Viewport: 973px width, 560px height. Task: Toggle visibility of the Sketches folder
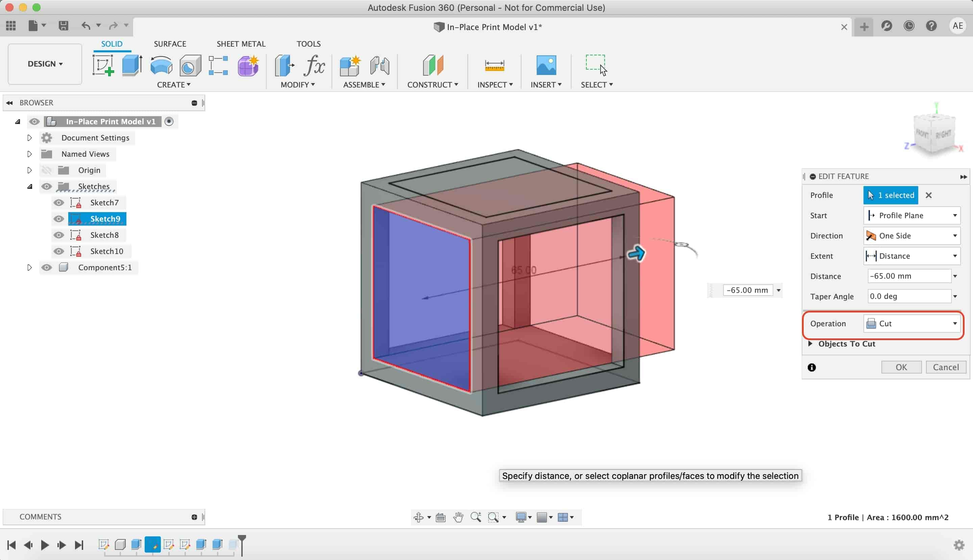47,186
